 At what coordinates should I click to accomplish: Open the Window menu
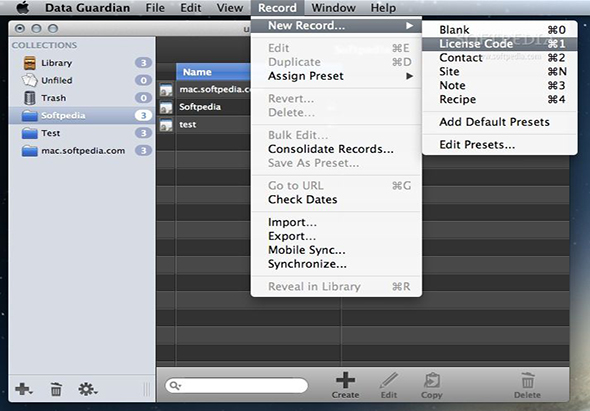[333, 8]
